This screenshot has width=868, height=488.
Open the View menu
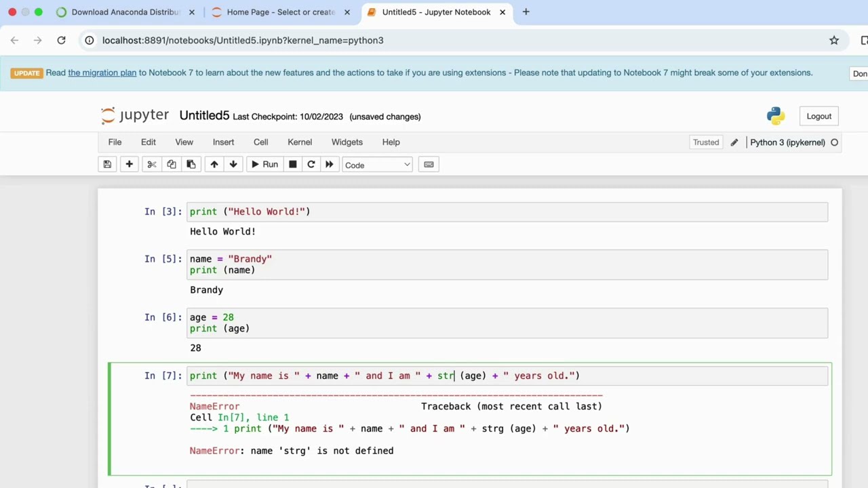(x=184, y=142)
